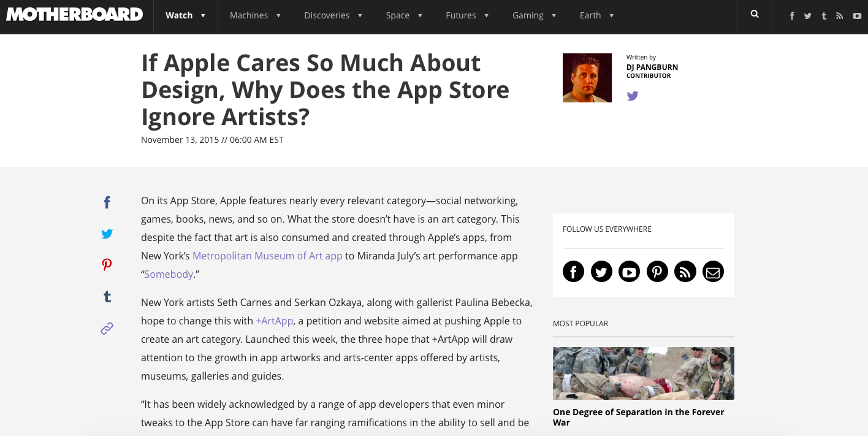
Task: Share article on Tumblr from left sidebar
Action: coord(107,297)
